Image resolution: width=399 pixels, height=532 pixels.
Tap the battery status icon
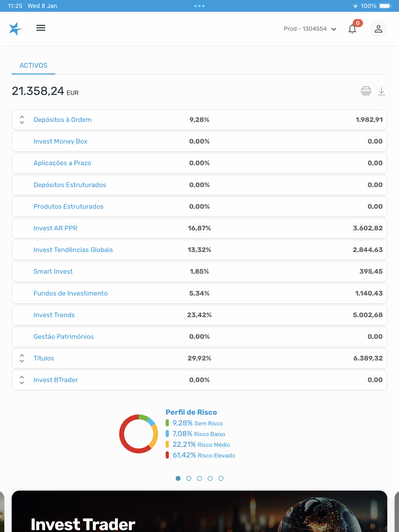tap(385, 6)
